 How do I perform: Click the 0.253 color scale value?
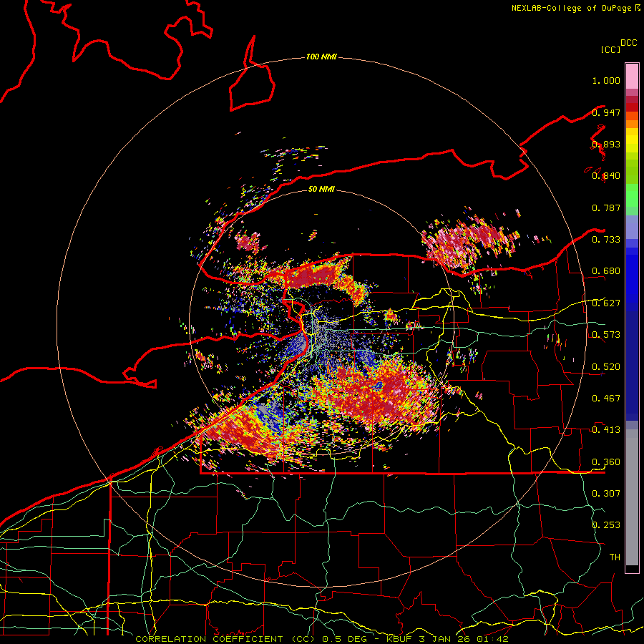coord(606,525)
